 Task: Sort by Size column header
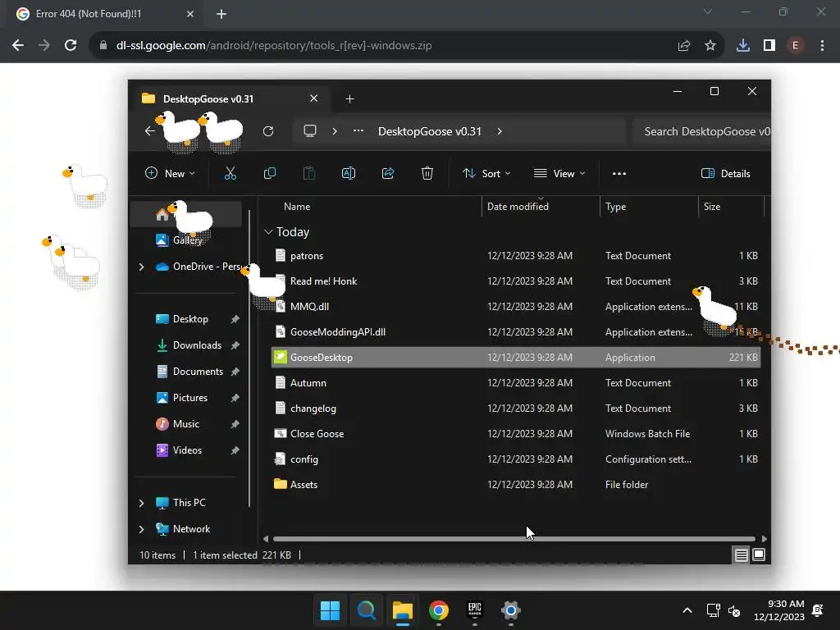pyautogui.click(x=711, y=207)
